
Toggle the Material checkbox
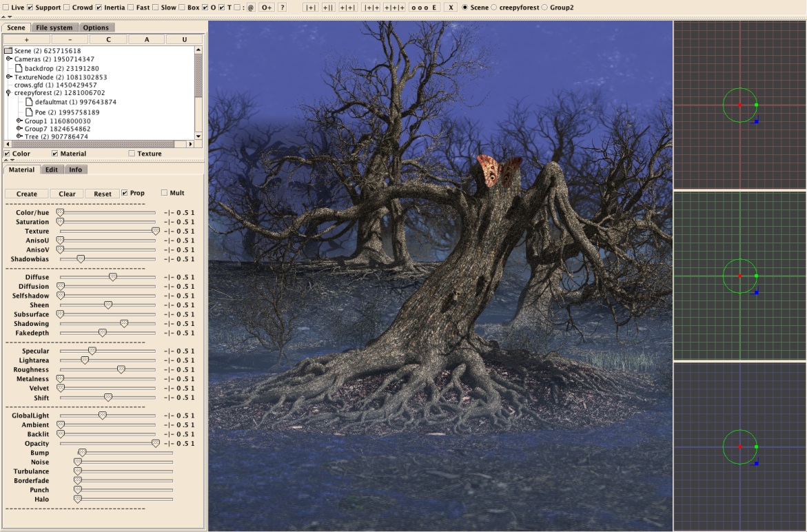54,153
